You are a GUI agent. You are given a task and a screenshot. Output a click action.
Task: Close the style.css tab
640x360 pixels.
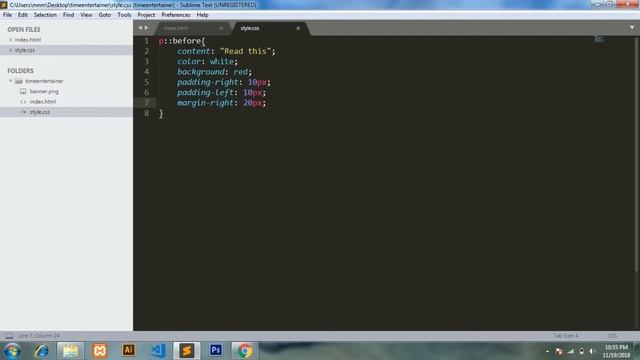(x=298, y=28)
